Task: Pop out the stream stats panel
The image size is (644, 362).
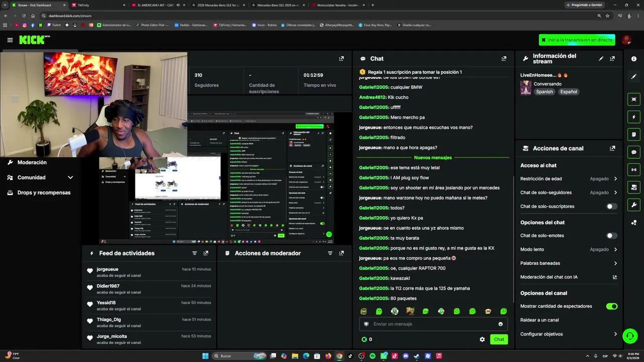Action: 341,59
